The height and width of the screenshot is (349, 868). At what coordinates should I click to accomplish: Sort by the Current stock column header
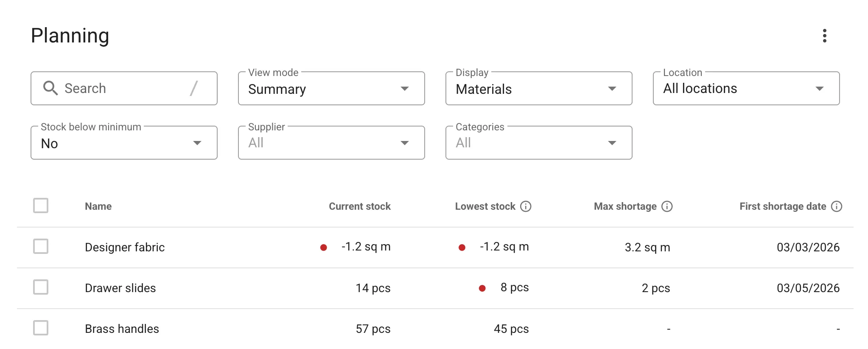coord(360,206)
